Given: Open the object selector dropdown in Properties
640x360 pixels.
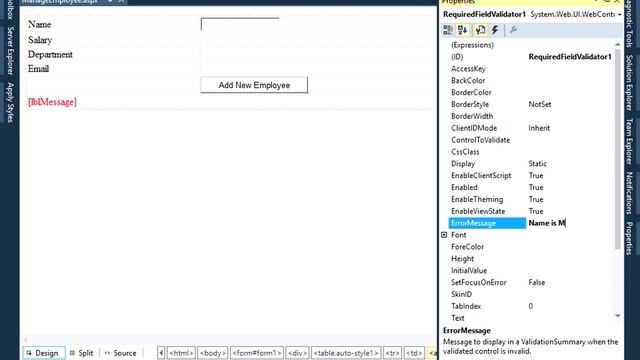Looking at the screenshot, I should coord(620,15).
